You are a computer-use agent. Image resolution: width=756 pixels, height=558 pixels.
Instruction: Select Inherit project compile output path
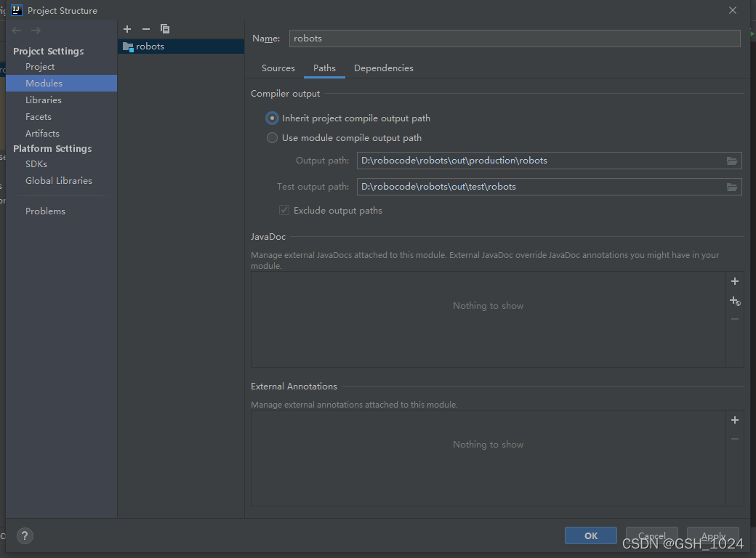coord(273,118)
